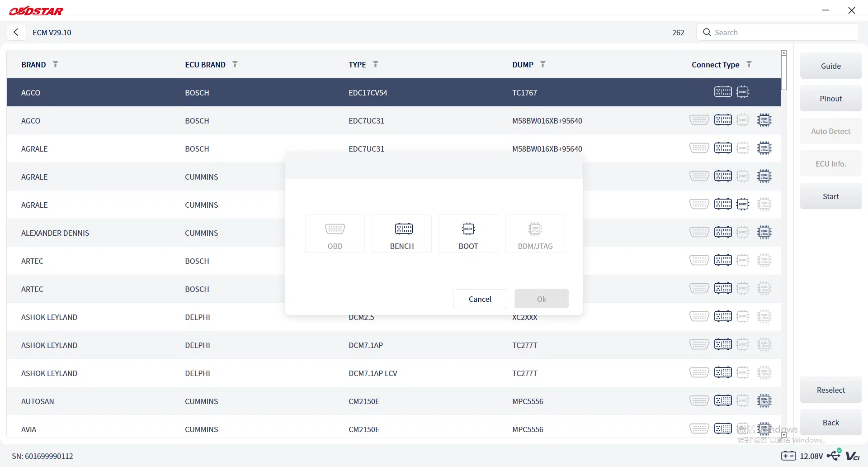868x467 pixels.
Task: Click the ECM V29.10 title text
Action: point(52,33)
